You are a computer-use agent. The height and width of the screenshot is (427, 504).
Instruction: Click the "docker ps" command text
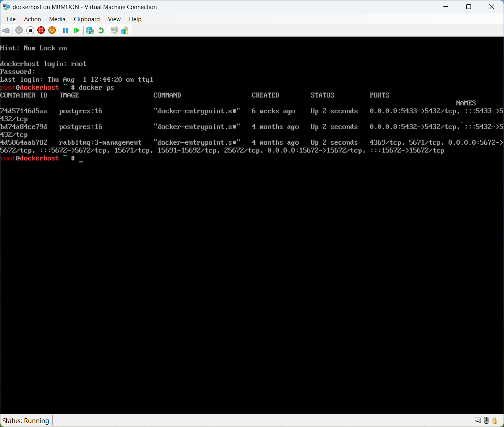96,87
